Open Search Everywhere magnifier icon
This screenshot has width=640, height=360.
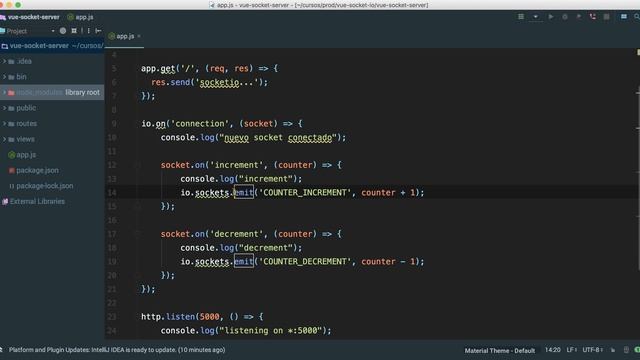(637, 17)
